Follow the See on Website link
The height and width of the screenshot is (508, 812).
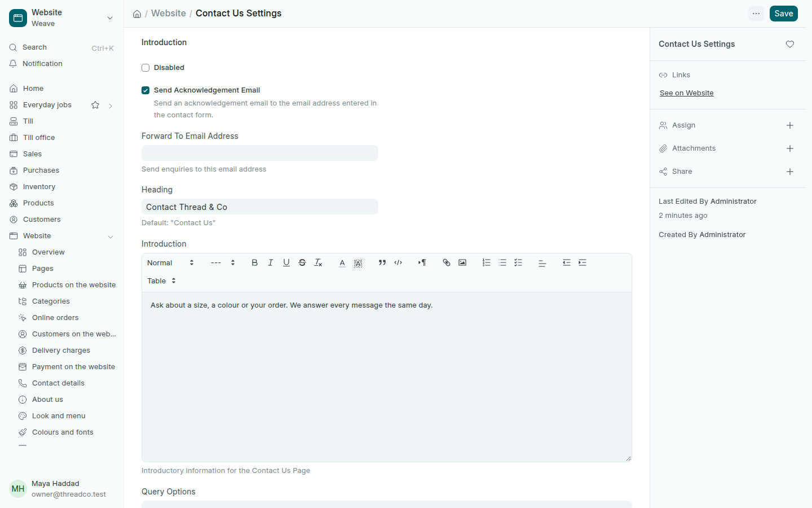click(687, 93)
